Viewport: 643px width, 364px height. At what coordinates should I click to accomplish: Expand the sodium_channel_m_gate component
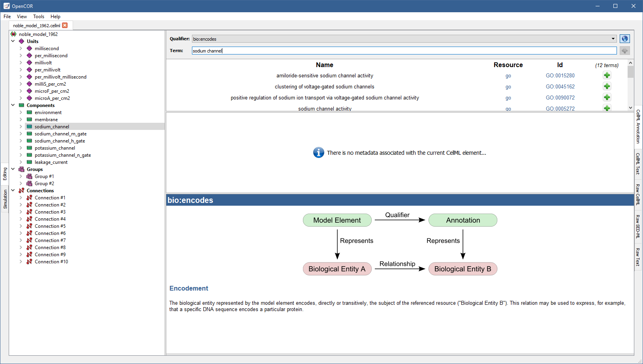click(x=21, y=134)
